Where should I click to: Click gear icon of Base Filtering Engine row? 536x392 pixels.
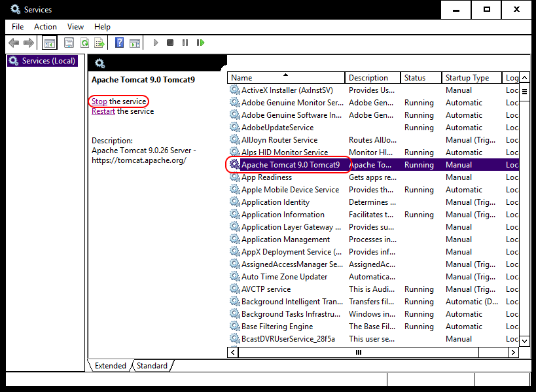pyautogui.click(x=234, y=327)
